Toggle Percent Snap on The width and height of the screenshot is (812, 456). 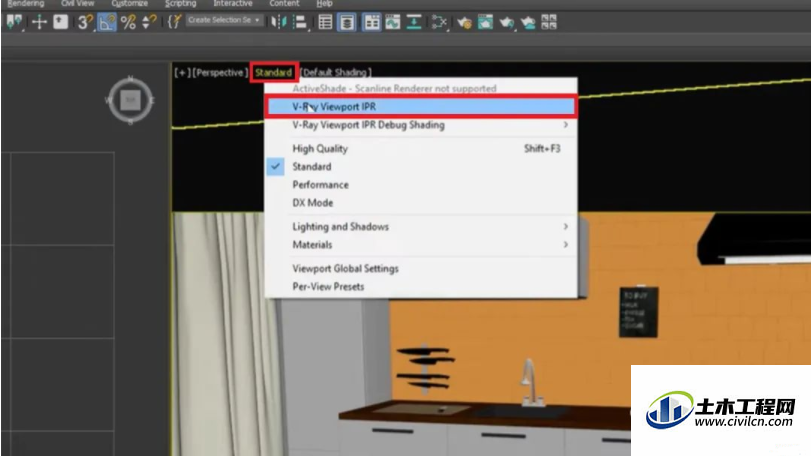128,22
